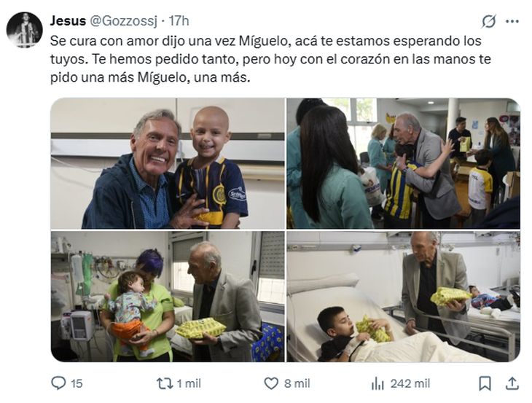The height and width of the screenshot is (403, 532).
Task: Click the 17h timestamp
Action: coord(179,21)
